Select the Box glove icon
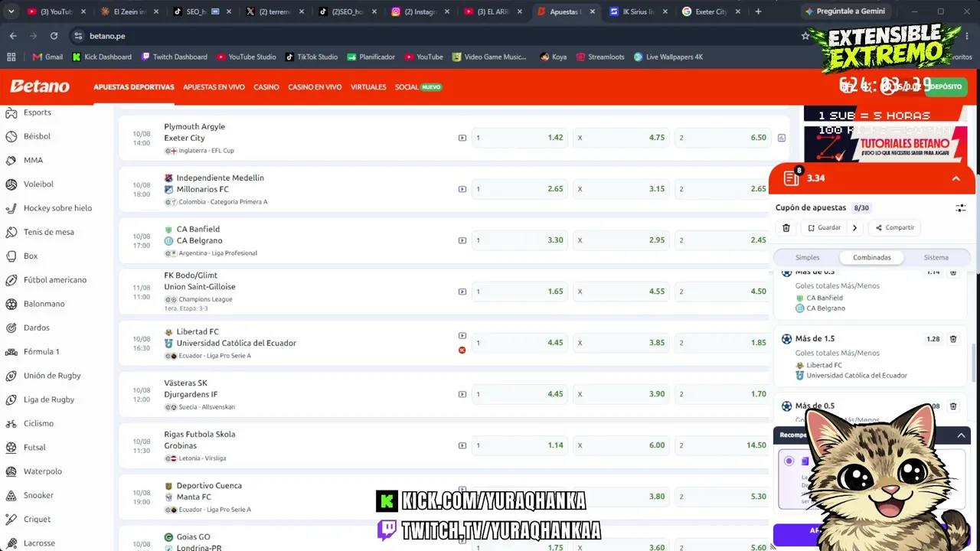The width and height of the screenshot is (980, 551). coord(11,256)
